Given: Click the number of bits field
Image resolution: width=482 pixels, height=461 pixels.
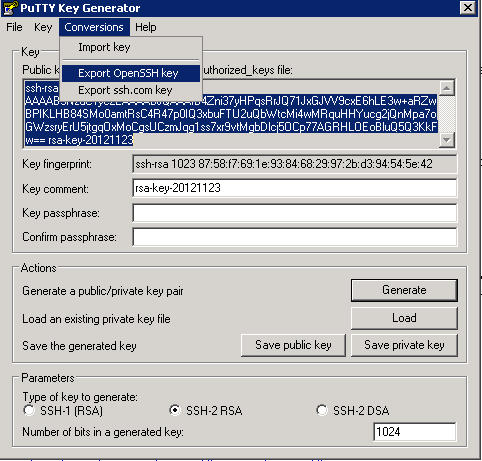Looking at the screenshot, I should [x=414, y=432].
